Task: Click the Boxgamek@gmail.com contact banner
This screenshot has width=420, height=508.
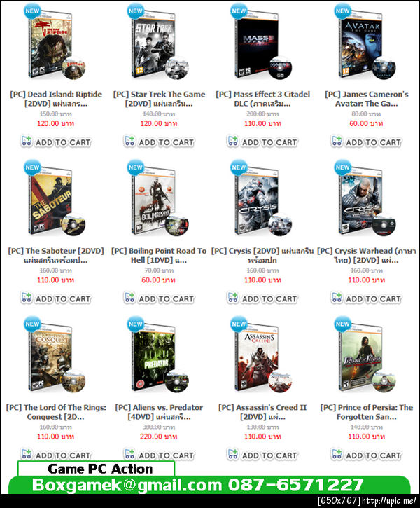Action: pyautogui.click(x=209, y=485)
